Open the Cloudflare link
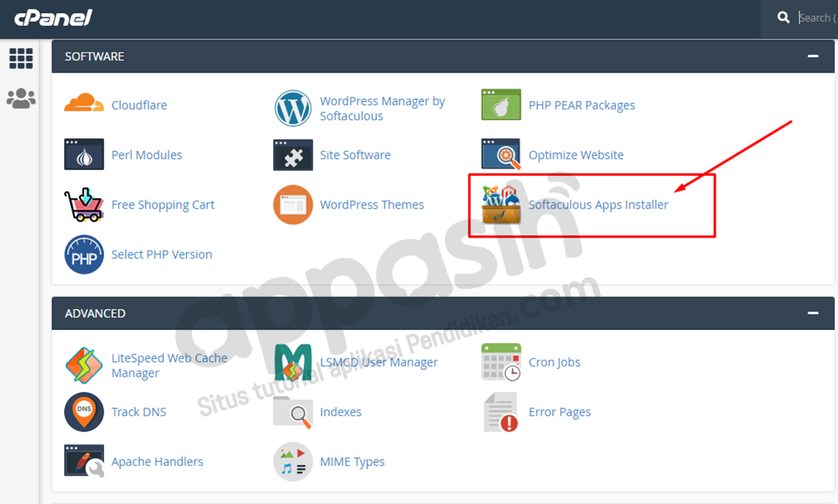The image size is (838, 504). [x=139, y=105]
